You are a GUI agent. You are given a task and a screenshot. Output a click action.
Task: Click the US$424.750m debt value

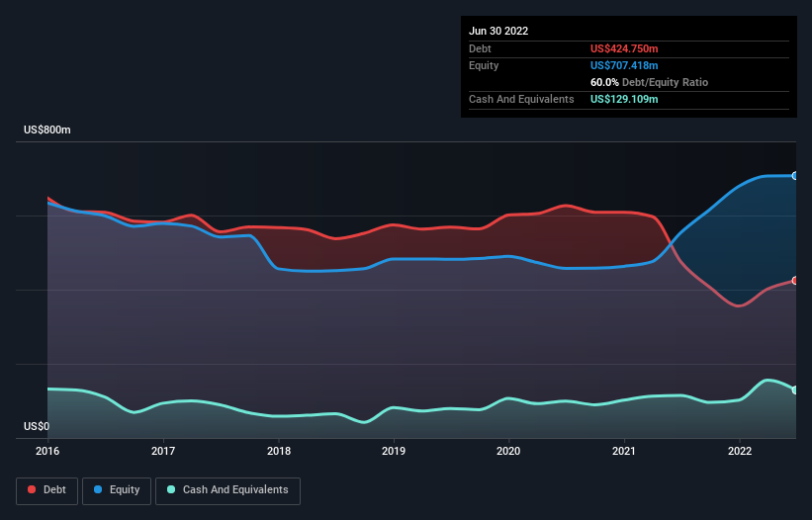[624, 48]
